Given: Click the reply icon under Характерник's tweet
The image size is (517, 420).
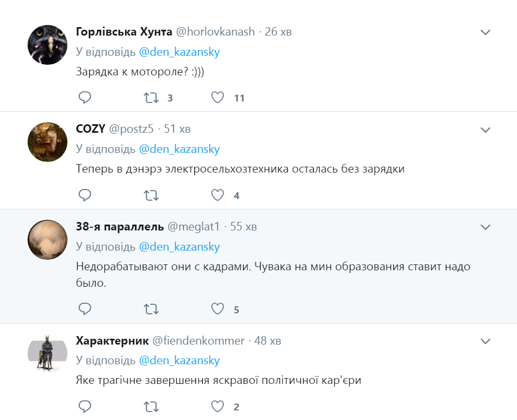Looking at the screenshot, I should tap(84, 406).
